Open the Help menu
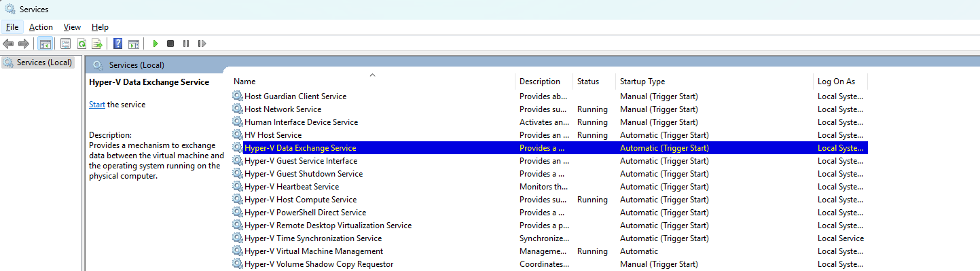 100,27
